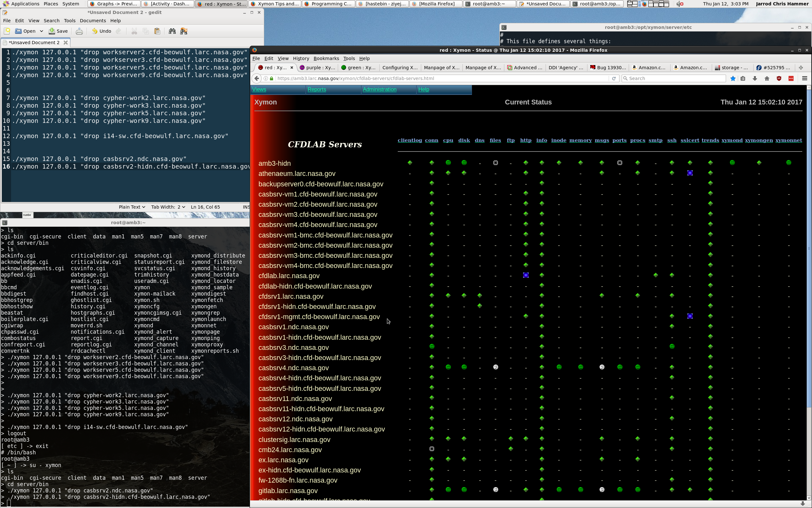Open the Xymon Administration menu
The image size is (812, 508).
(379, 89)
